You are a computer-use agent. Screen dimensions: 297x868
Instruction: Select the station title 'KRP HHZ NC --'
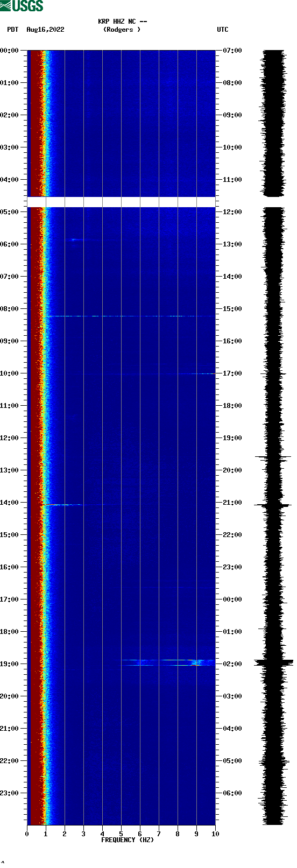122,22
